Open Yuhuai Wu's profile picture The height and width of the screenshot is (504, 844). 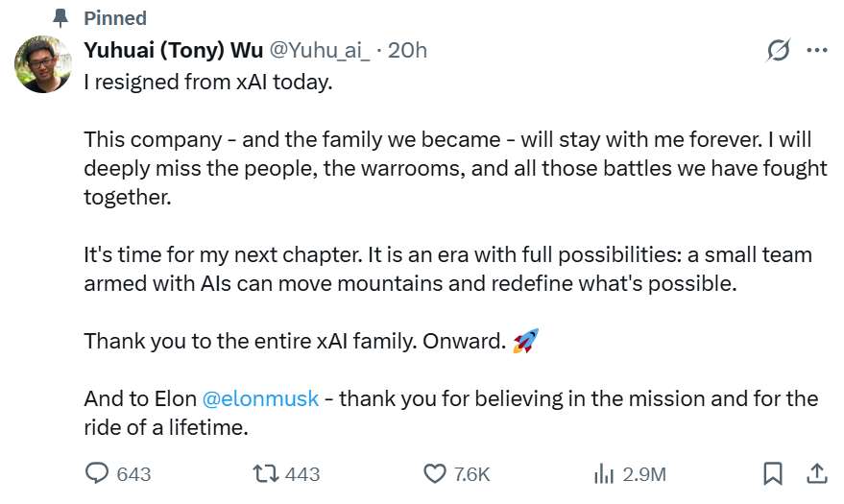pyautogui.click(x=43, y=64)
